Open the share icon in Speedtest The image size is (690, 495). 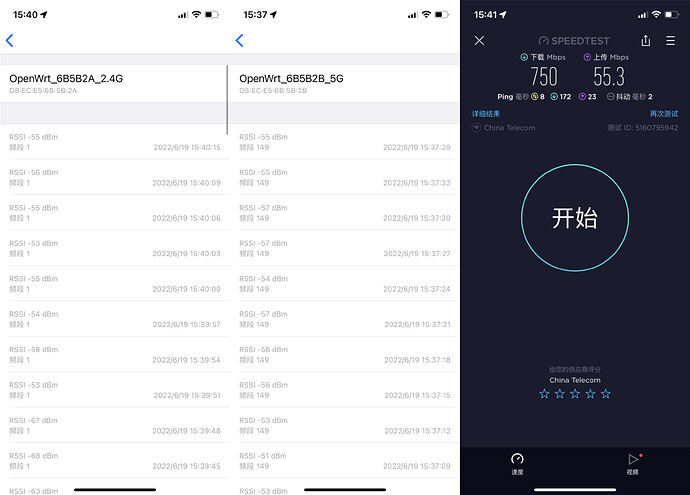pyautogui.click(x=646, y=40)
